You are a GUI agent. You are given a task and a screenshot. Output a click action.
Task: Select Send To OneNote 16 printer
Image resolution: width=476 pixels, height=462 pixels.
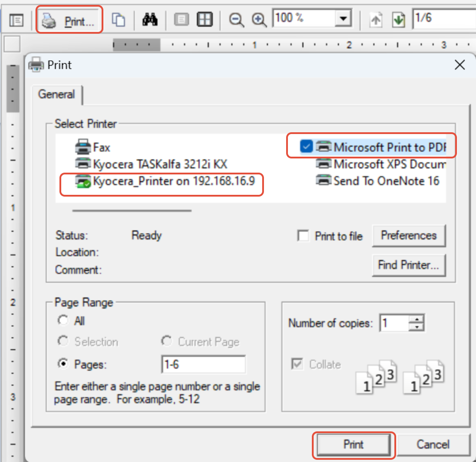click(x=378, y=181)
